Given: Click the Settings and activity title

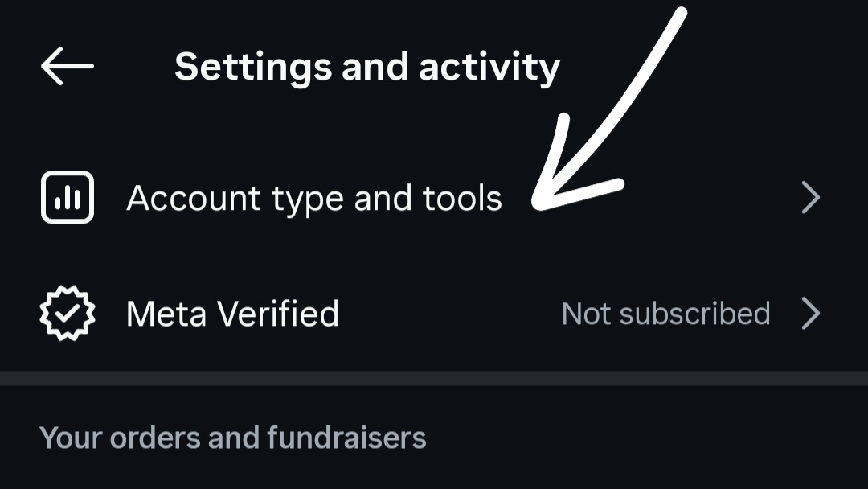Looking at the screenshot, I should [369, 66].
